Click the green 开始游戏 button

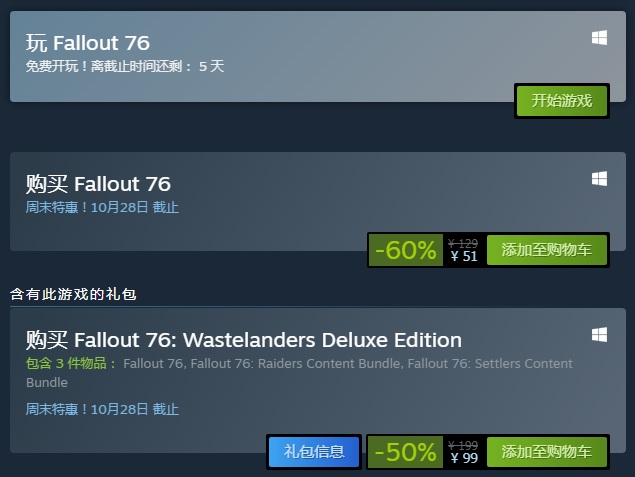click(x=561, y=101)
